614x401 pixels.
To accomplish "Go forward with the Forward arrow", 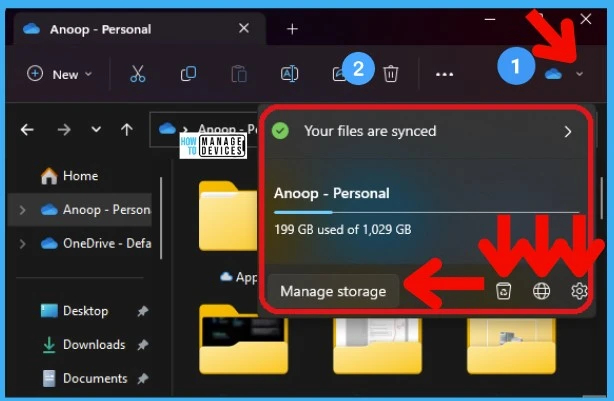I will [x=64, y=129].
